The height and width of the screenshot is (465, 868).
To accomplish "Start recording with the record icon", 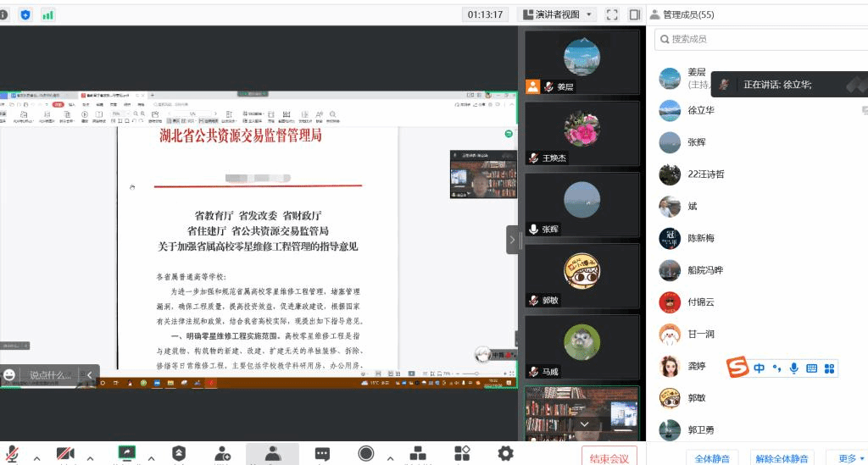I will 366,454.
